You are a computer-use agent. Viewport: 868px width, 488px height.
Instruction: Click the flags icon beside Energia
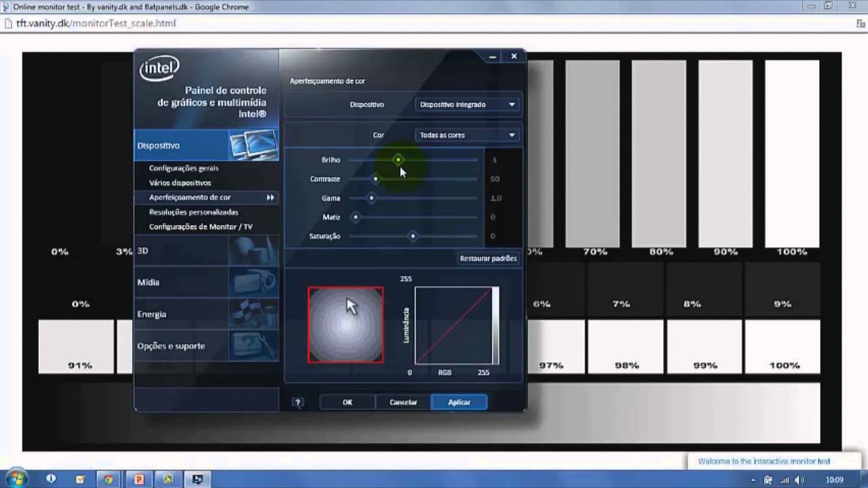tap(253, 314)
